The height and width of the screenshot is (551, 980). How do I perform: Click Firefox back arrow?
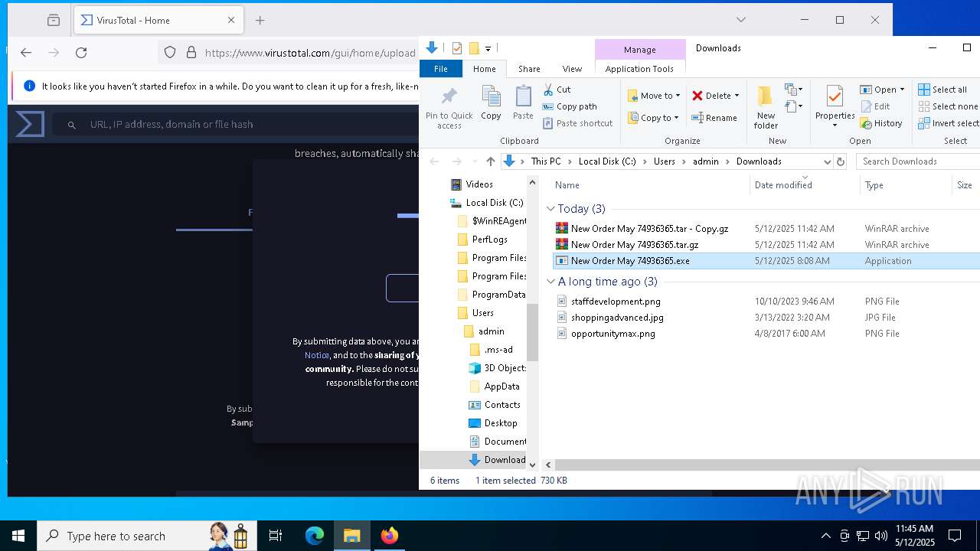tap(26, 53)
